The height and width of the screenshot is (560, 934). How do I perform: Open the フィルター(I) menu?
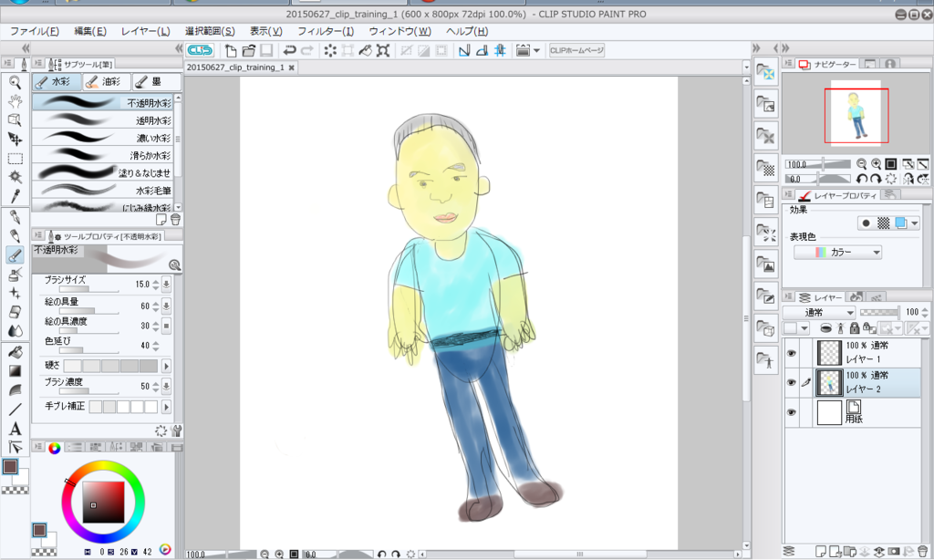(326, 31)
